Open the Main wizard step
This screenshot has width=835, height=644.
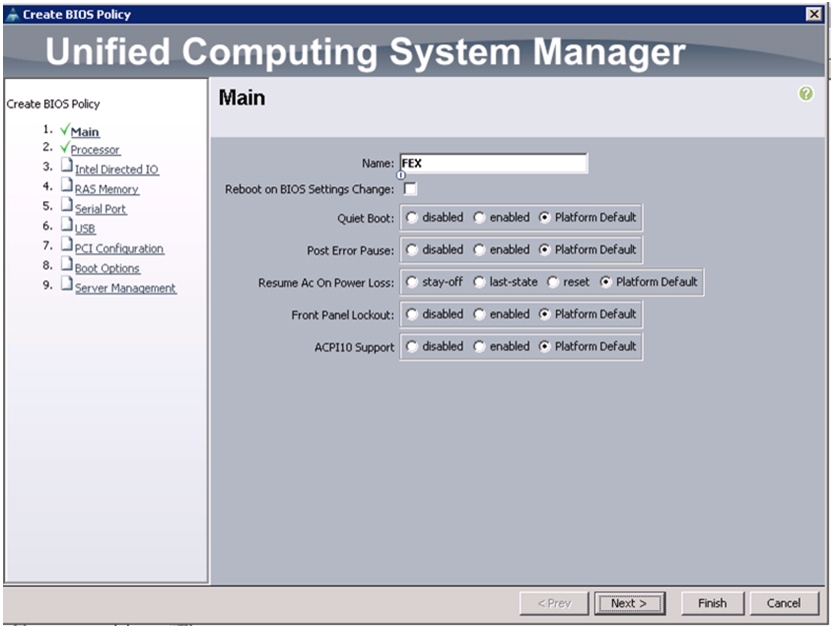85,132
